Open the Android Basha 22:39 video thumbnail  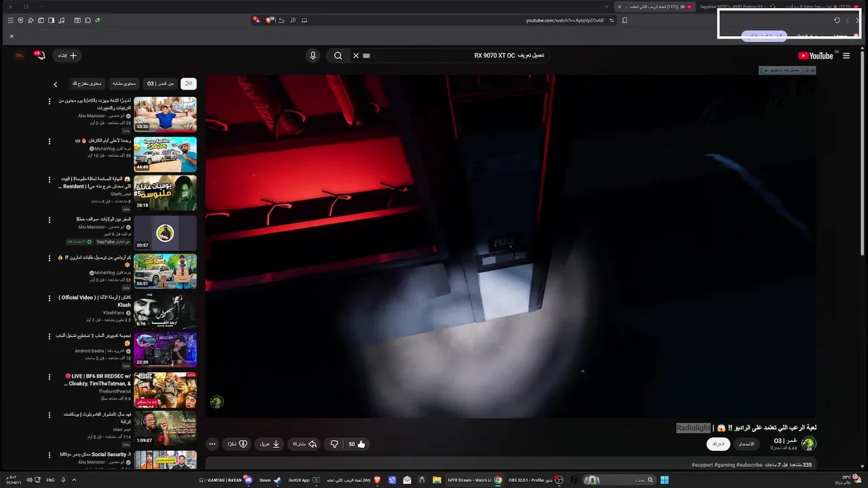[165, 349]
